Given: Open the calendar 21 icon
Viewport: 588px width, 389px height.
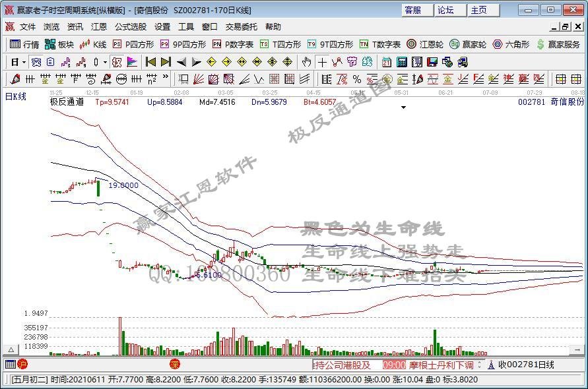Looking at the screenshot, I should point(387,62).
